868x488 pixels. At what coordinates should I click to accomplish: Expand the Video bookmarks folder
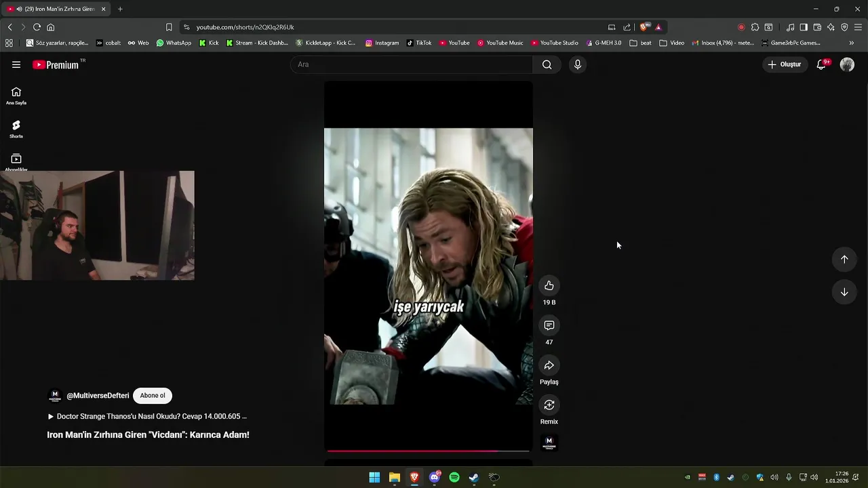(x=671, y=43)
